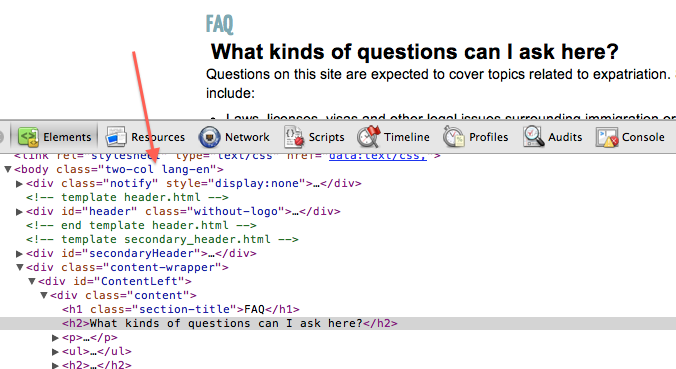This screenshot has height=369, width=676.
Task: Select the 'end template header.html' comment
Action: tap(141, 225)
